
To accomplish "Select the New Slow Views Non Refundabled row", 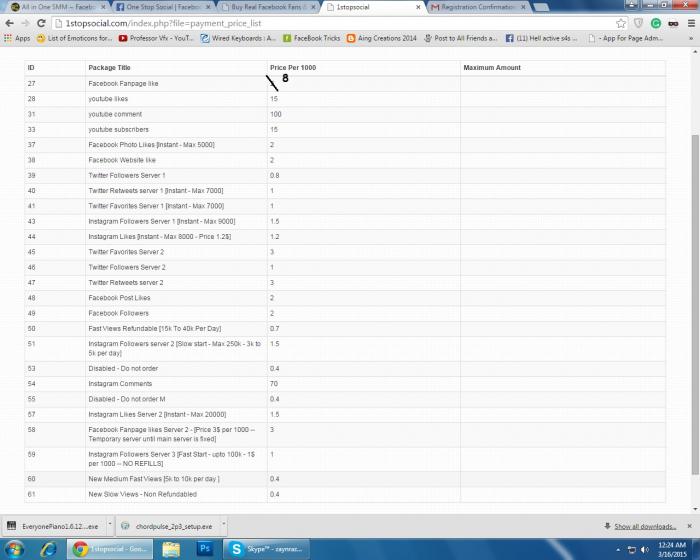I will pos(345,494).
